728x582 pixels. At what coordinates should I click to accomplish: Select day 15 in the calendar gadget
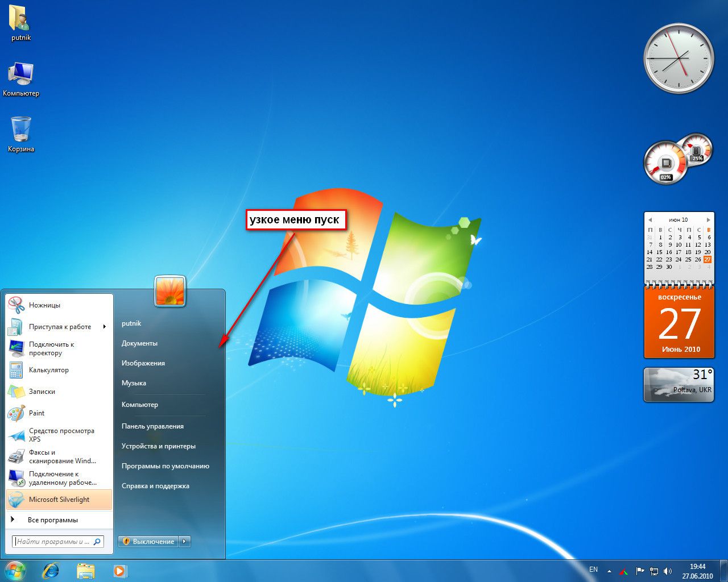[659, 252]
